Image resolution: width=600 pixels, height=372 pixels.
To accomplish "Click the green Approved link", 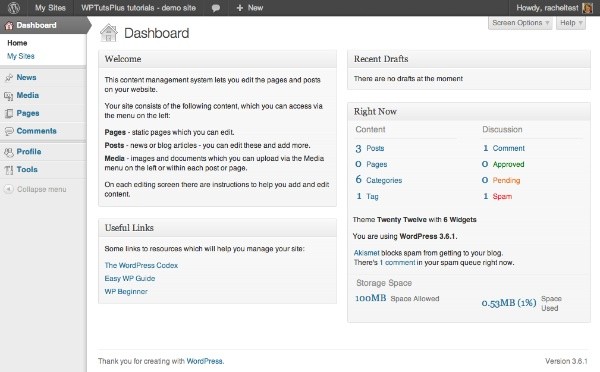I will tap(508, 164).
